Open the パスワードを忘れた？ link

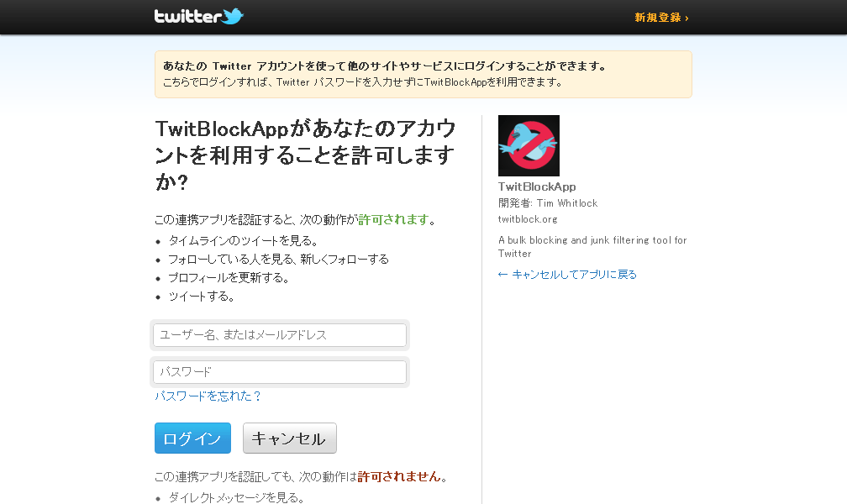click(208, 396)
